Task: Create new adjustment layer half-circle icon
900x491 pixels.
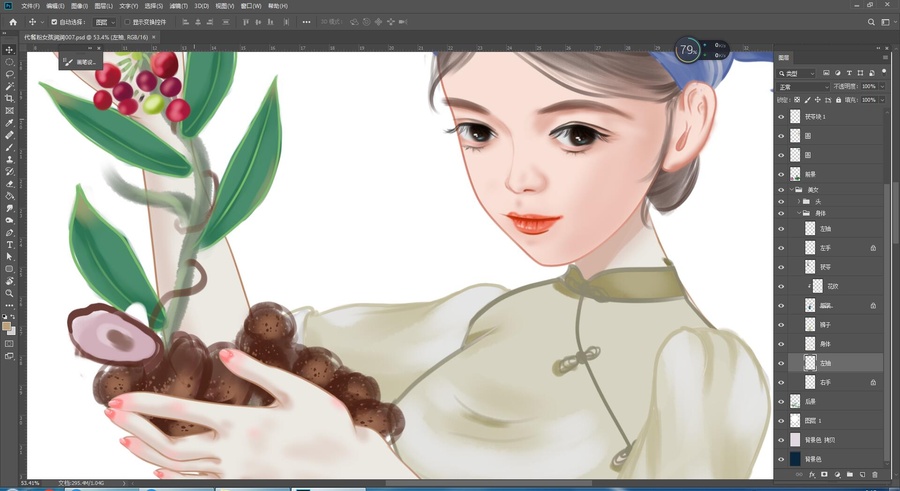Action: tap(837, 475)
